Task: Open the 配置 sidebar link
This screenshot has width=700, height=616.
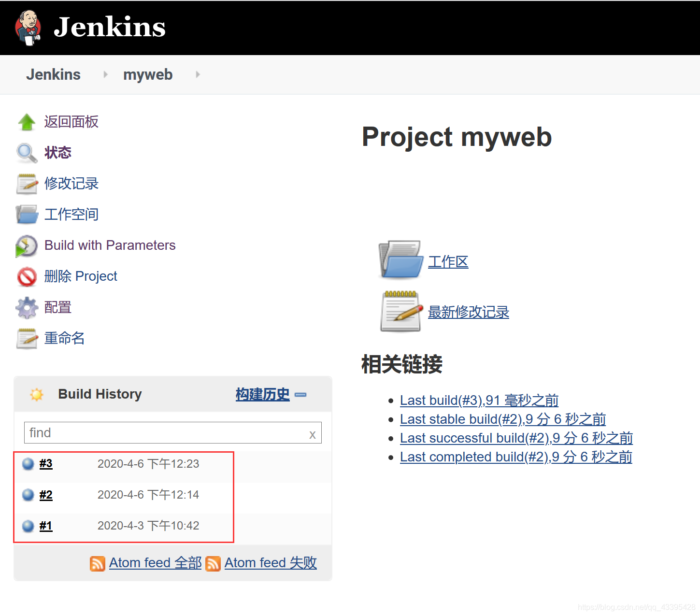Action: pyautogui.click(x=58, y=307)
